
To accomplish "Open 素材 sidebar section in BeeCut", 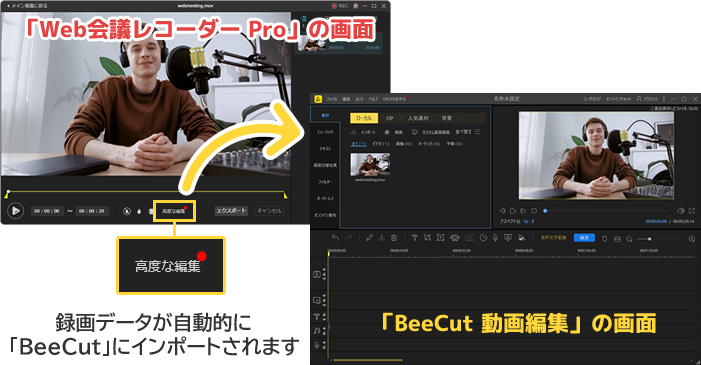I will pos(325,115).
